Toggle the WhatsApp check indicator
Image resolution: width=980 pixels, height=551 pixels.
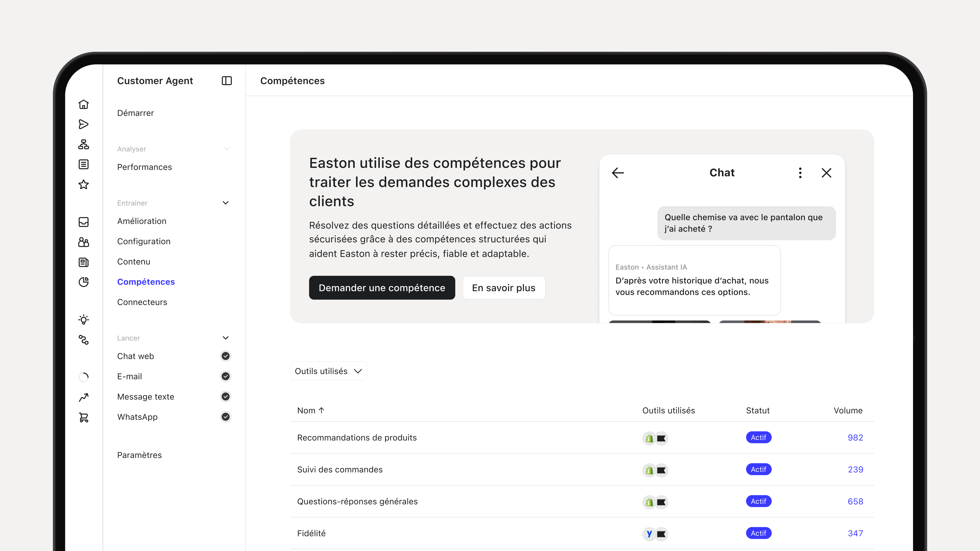(x=226, y=417)
